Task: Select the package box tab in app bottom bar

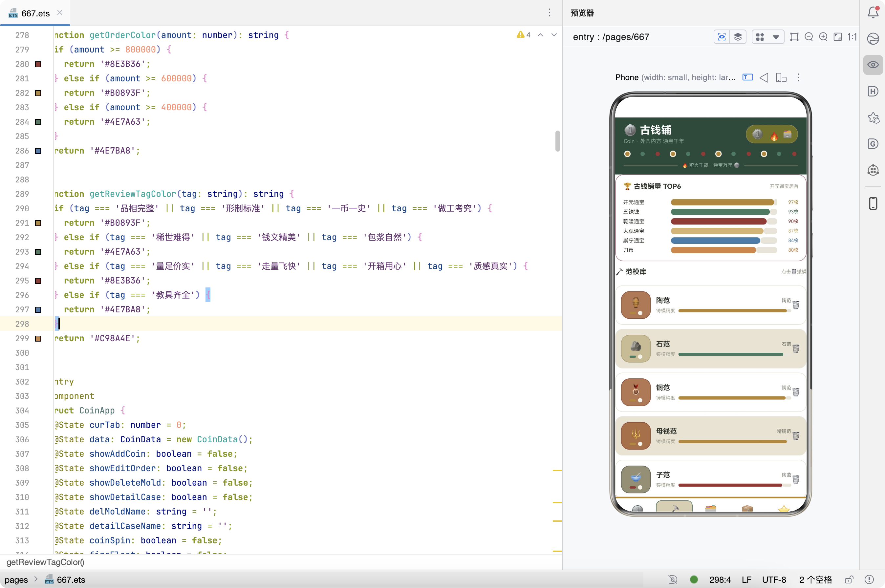Action: (747, 508)
